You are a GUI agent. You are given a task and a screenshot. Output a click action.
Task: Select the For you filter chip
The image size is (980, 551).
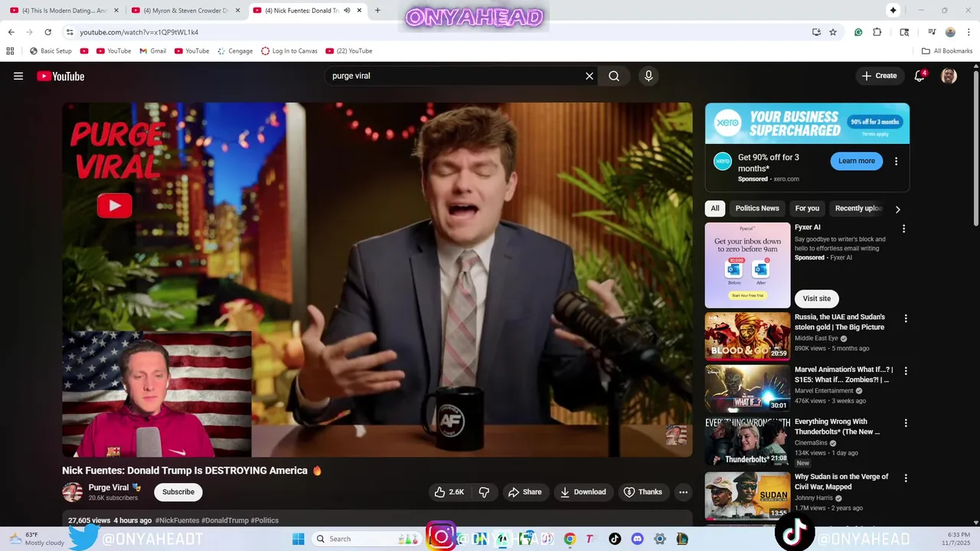pyautogui.click(x=807, y=208)
